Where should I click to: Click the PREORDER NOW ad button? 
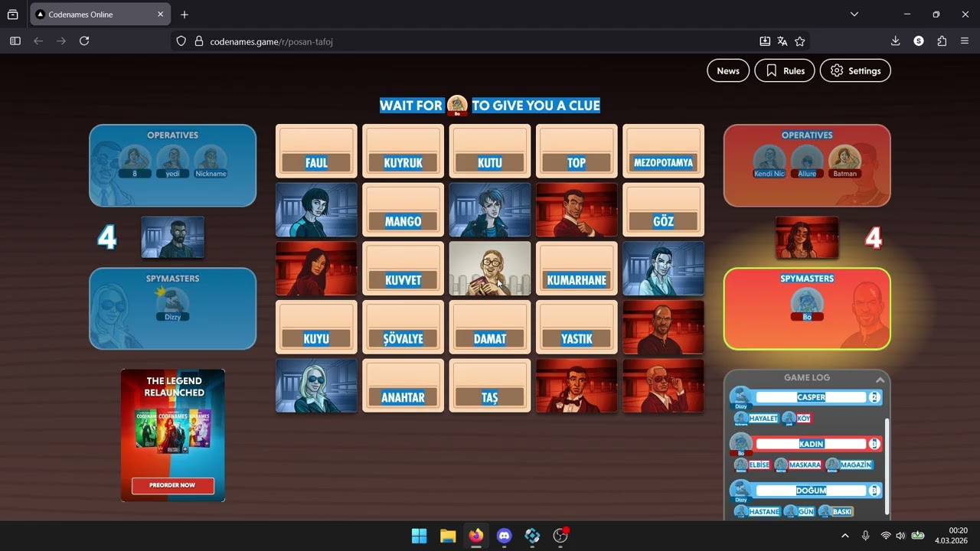173,485
